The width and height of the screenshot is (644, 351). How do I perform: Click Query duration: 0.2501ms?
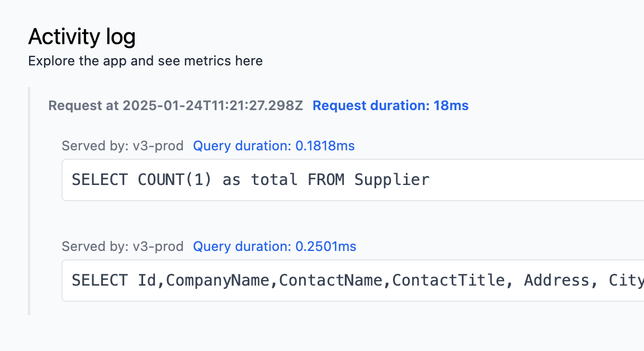point(274,246)
